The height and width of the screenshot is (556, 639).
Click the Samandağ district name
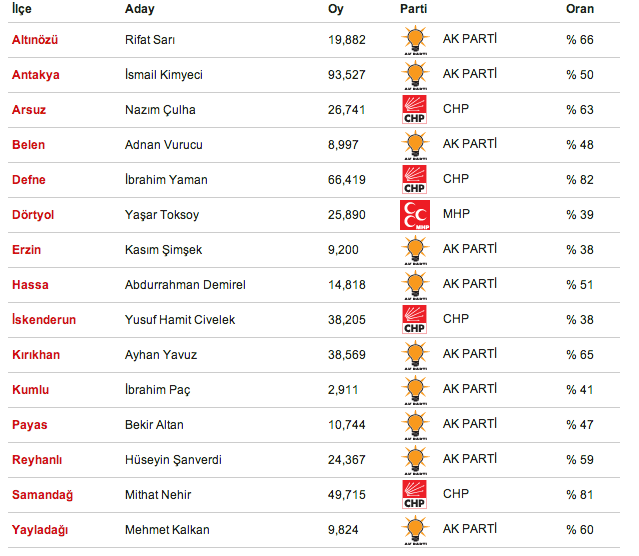(40, 495)
